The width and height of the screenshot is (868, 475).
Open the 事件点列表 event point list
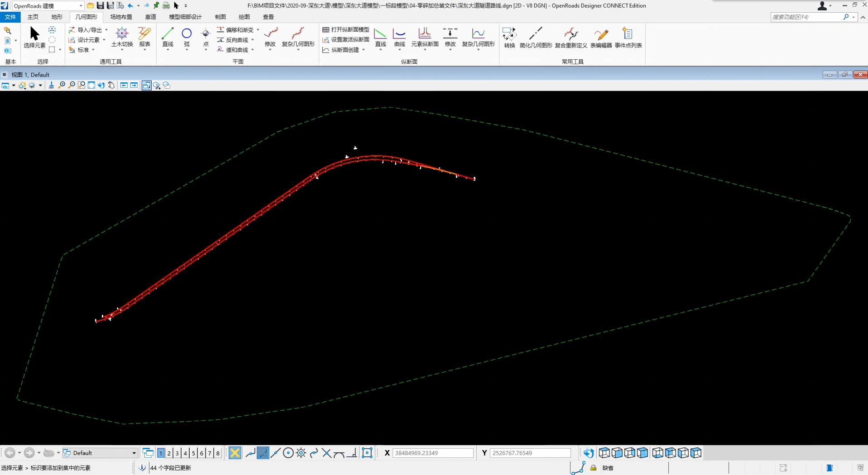(628, 38)
